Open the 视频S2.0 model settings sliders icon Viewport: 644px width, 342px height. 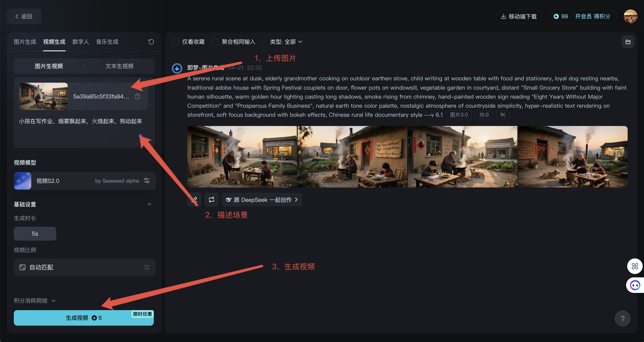pos(147,180)
